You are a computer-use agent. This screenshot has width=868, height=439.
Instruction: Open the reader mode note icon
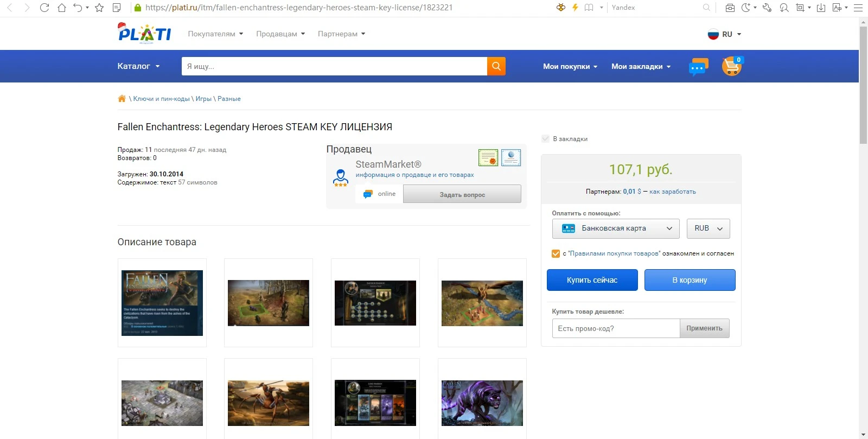117,8
